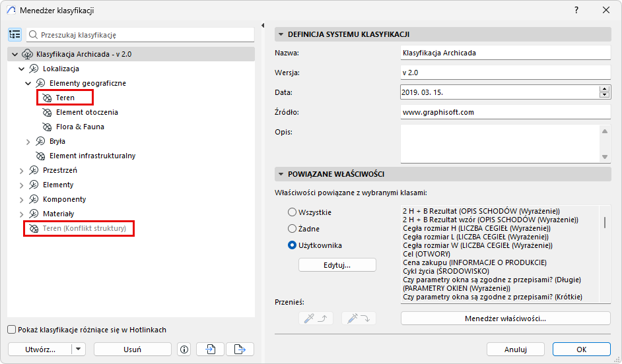Click the Bryła branch icon

point(40,141)
